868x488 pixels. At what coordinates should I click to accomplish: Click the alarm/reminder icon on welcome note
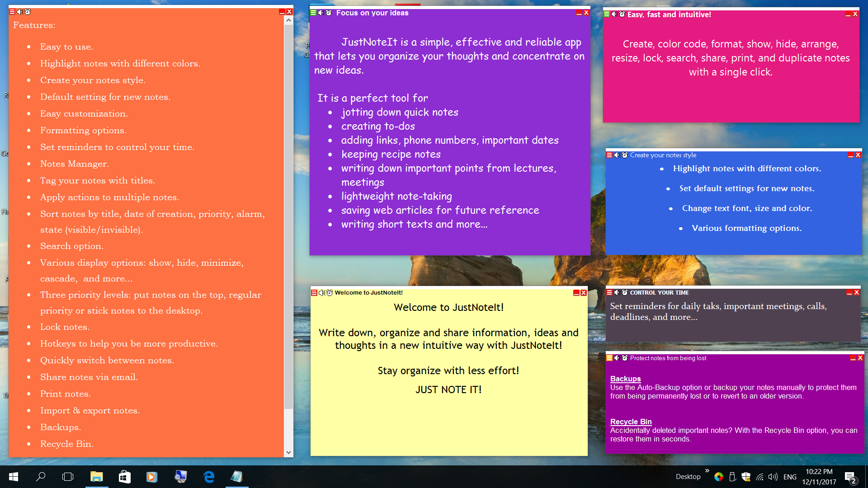pos(328,292)
